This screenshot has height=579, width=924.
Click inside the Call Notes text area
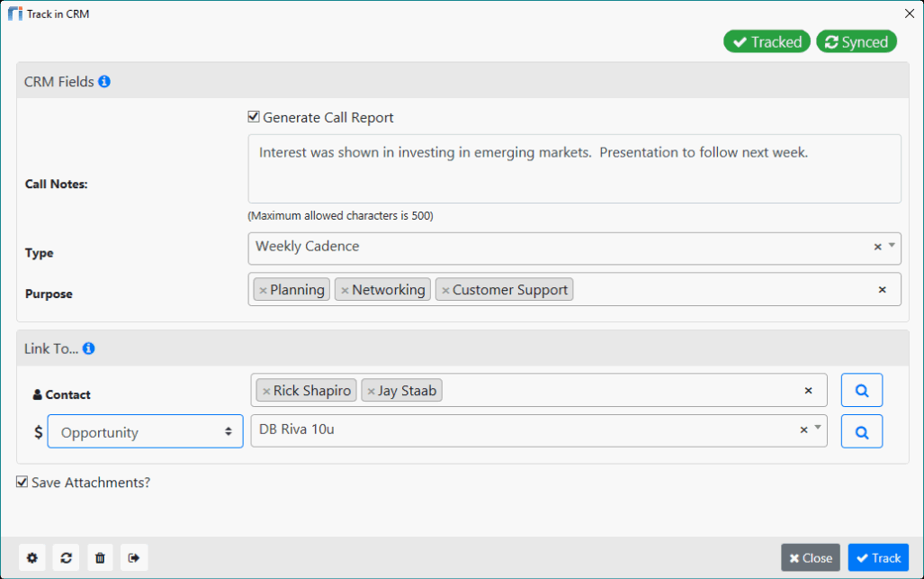(575, 168)
